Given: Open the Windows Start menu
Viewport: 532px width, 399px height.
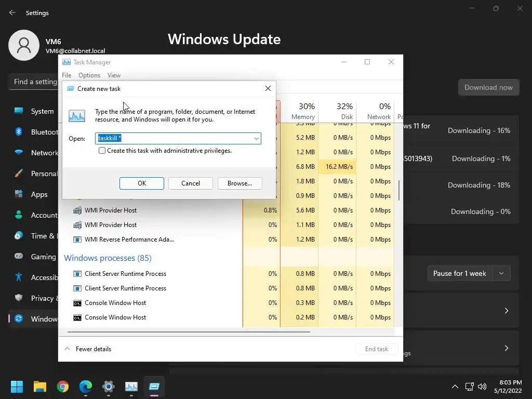Looking at the screenshot, I should click(x=17, y=387).
